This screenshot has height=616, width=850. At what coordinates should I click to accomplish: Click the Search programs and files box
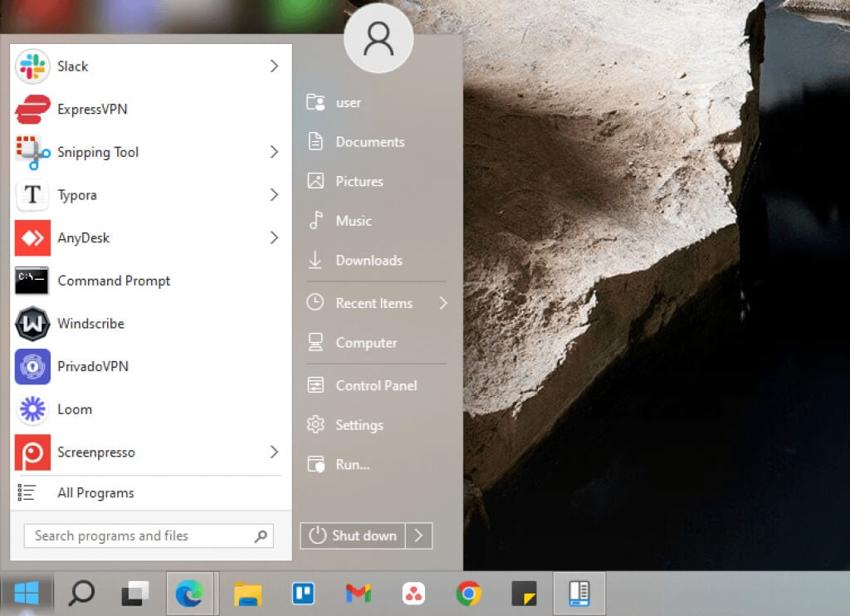coord(139,535)
